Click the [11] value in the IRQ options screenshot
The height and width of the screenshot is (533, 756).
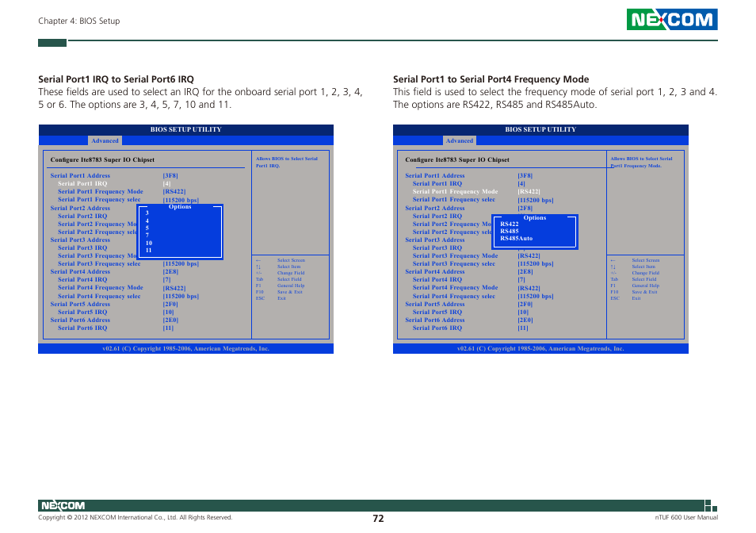(168, 328)
